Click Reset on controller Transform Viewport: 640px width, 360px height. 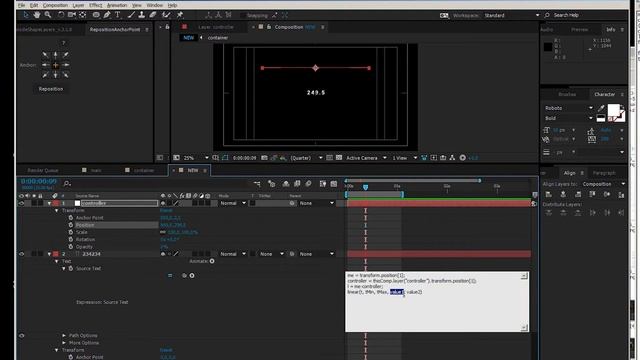tap(166, 211)
